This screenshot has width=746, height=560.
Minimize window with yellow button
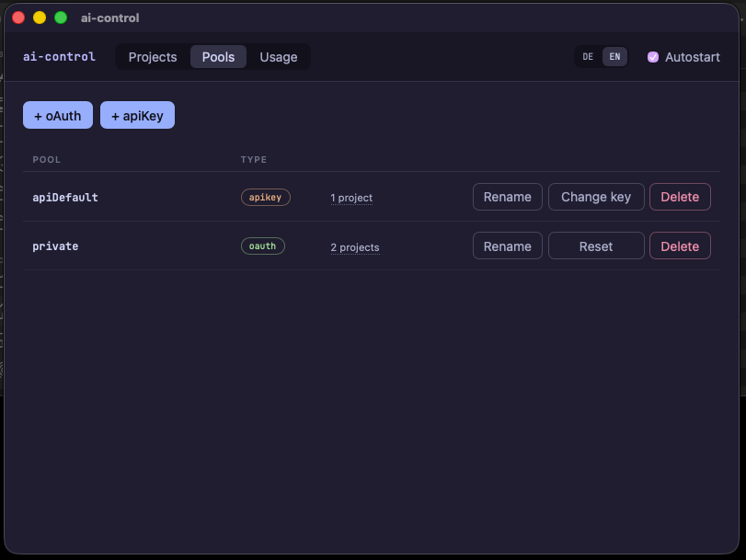(40, 17)
